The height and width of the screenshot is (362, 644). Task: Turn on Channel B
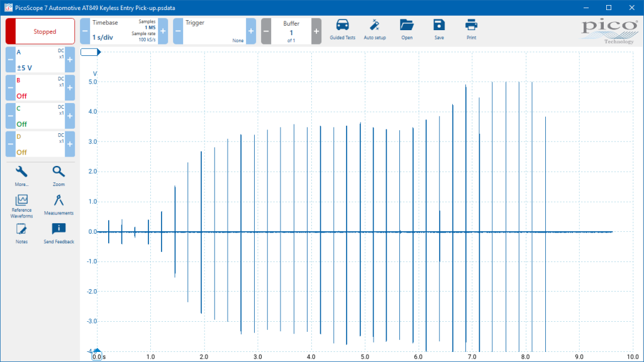click(40, 88)
